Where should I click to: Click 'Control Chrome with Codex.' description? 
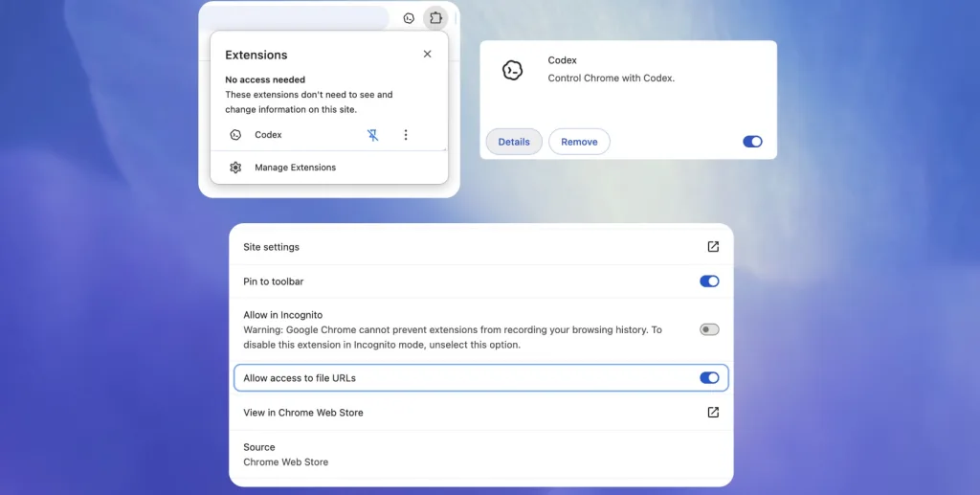pyautogui.click(x=612, y=79)
